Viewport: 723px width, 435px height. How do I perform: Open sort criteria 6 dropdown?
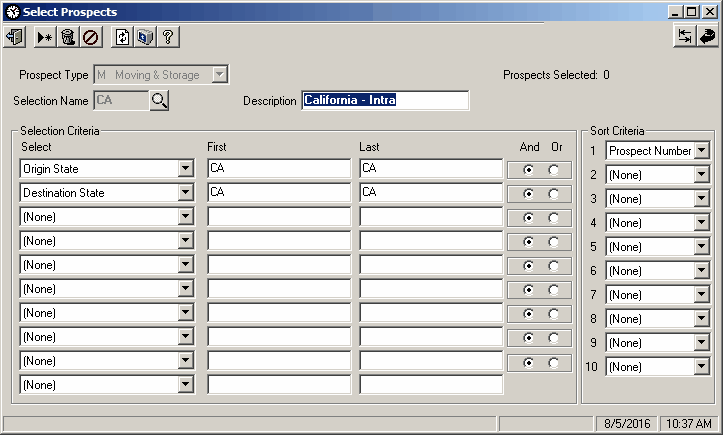[x=701, y=270]
